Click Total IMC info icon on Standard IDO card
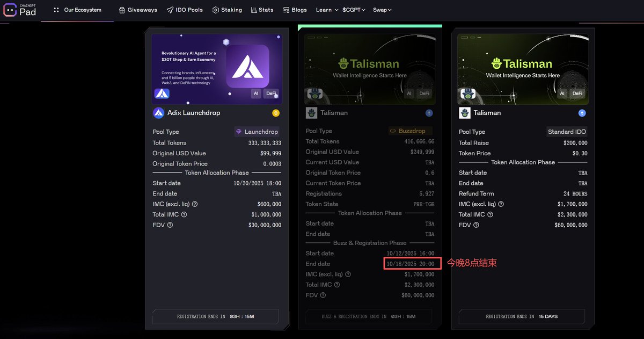Screen dimensions: 644x339 [x=490, y=214]
